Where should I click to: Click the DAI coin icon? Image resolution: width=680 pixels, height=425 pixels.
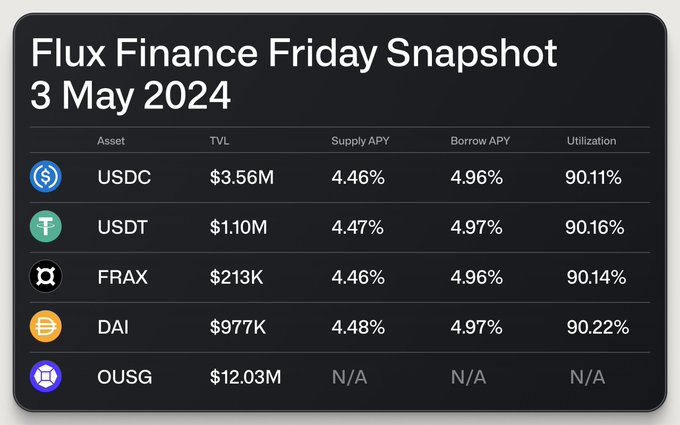47,327
